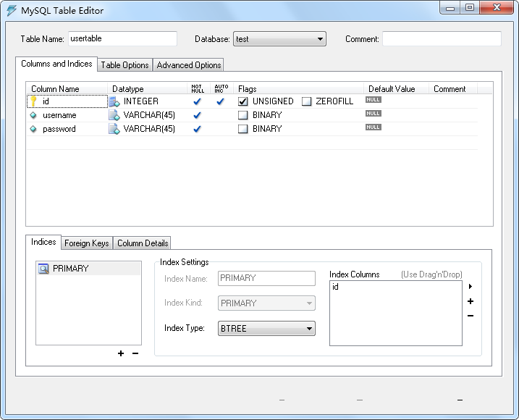Enable the ZEROFILL flag checkbox
This screenshot has width=519, height=420.
[306, 101]
